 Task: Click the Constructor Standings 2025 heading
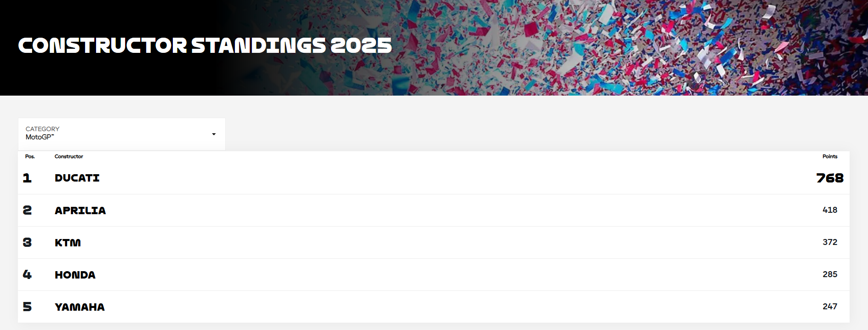[205, 46]
